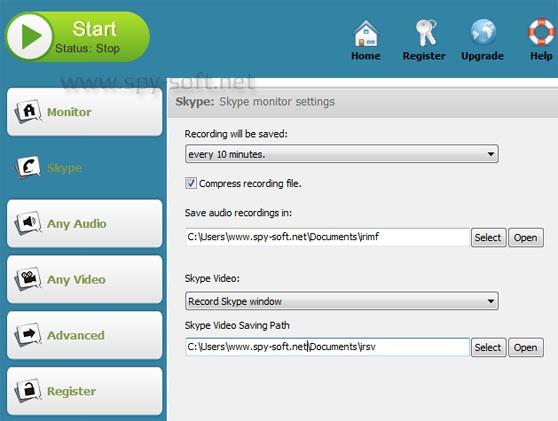Expand the recording save interval dropdown
The image size is (558, 421).
[x=342, y=154]
